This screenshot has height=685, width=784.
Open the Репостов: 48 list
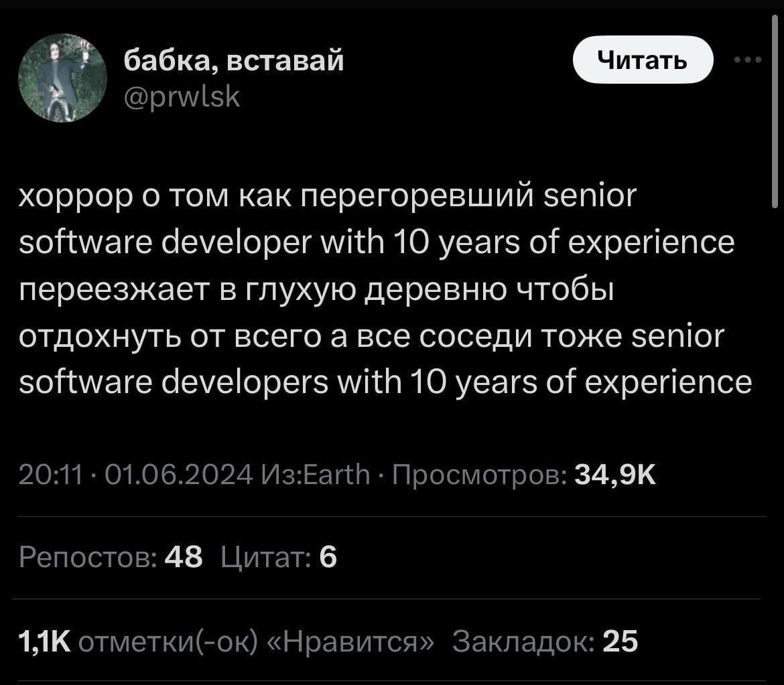point(111,557)
